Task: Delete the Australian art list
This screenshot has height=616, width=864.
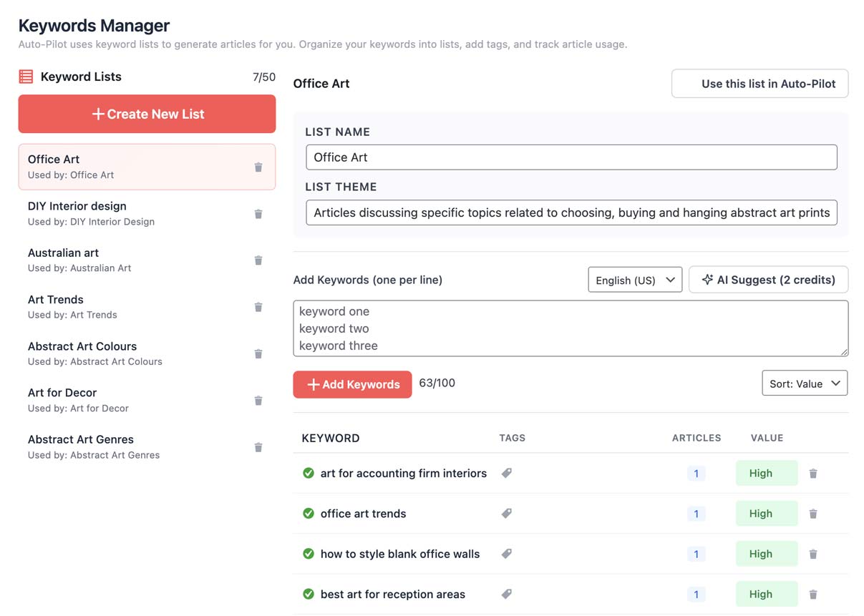Action: coord(258,260)
